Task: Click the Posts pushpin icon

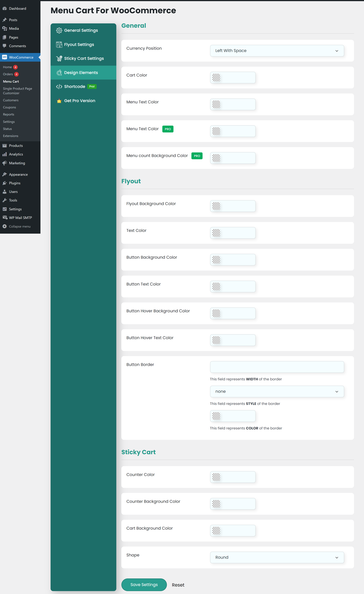Action: pos(4,20)
